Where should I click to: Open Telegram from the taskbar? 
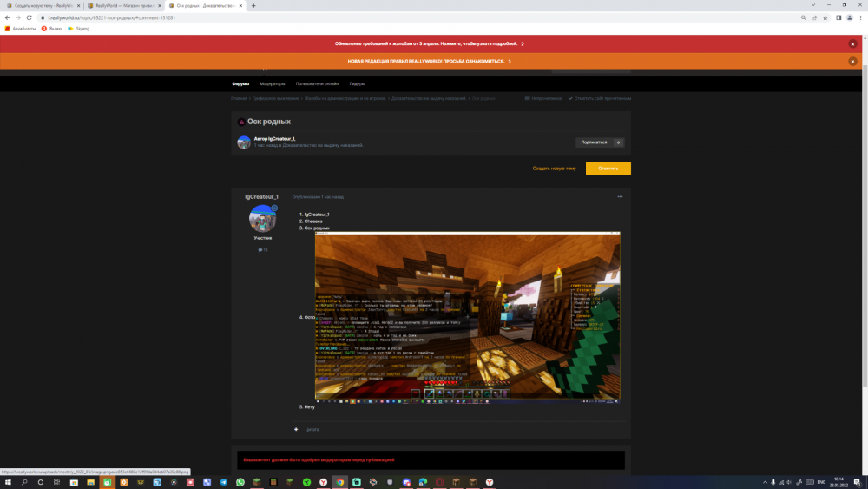224,482
